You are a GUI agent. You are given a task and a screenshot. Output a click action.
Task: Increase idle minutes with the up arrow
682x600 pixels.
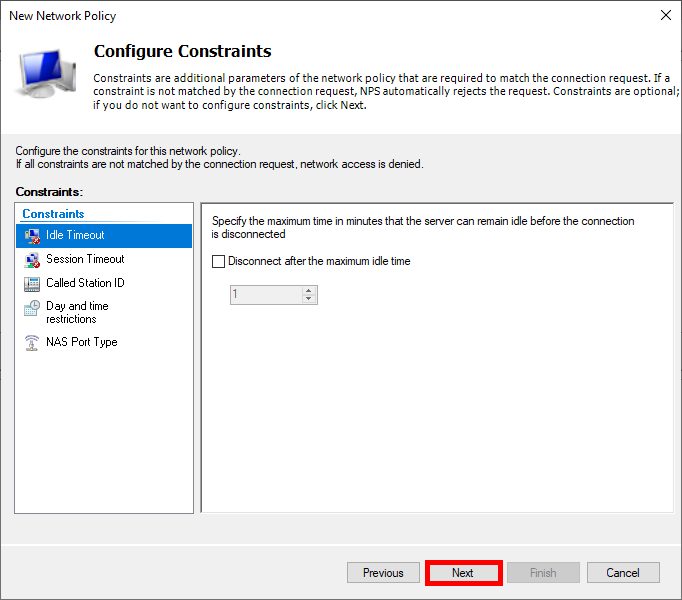(308, 290)
